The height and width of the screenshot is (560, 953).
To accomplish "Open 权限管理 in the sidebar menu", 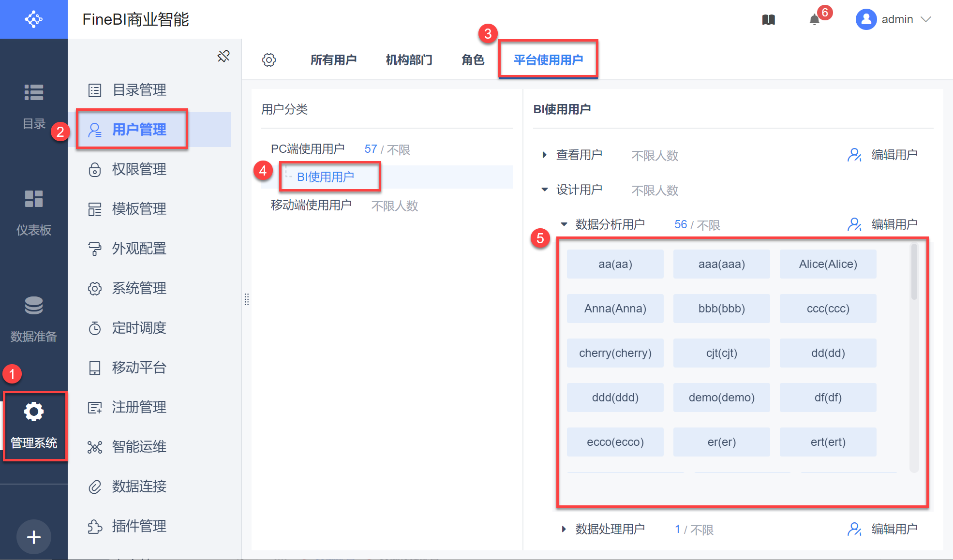I will 139,169.
